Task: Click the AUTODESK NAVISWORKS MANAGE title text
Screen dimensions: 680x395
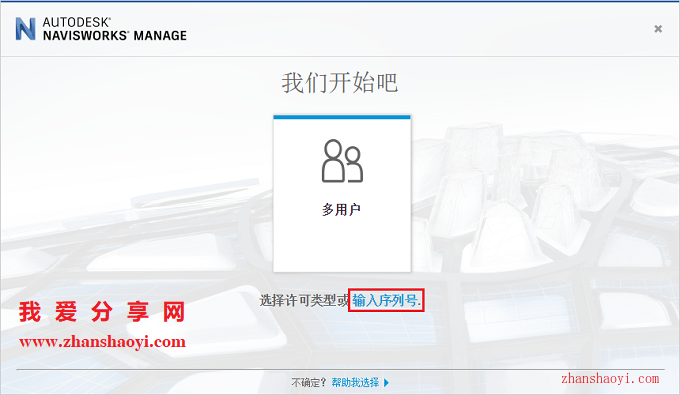Action: [114, 29]
